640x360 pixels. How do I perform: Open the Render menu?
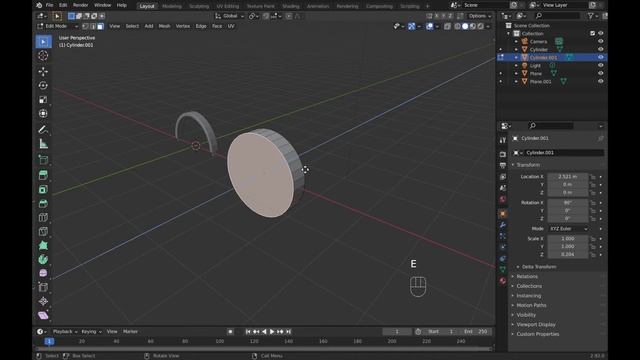pos(80,5)
